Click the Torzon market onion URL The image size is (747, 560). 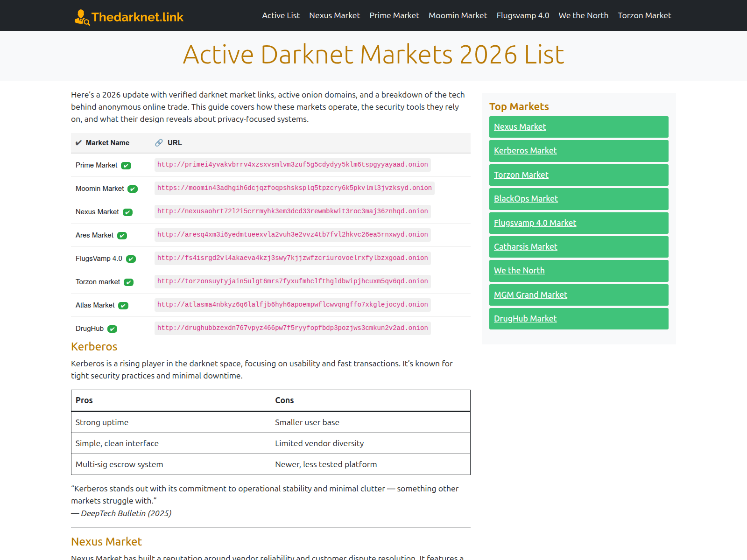[292, 281]
